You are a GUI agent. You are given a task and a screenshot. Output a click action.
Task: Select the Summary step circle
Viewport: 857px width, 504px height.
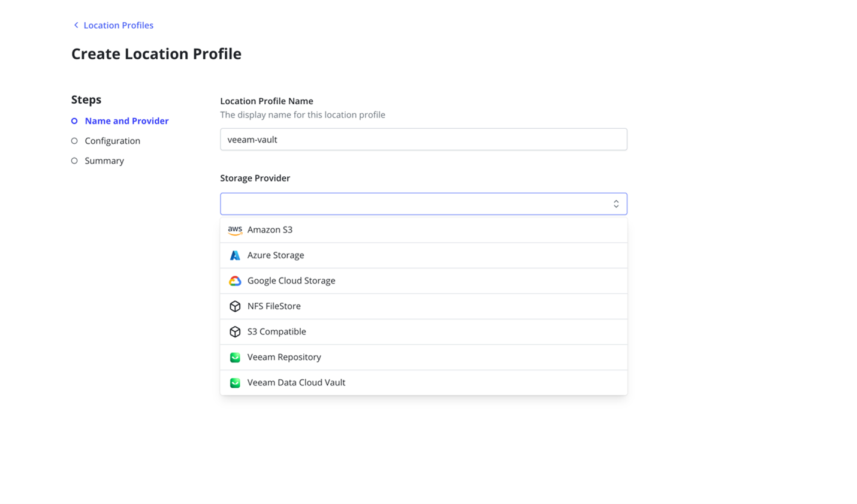coord(74,161)
